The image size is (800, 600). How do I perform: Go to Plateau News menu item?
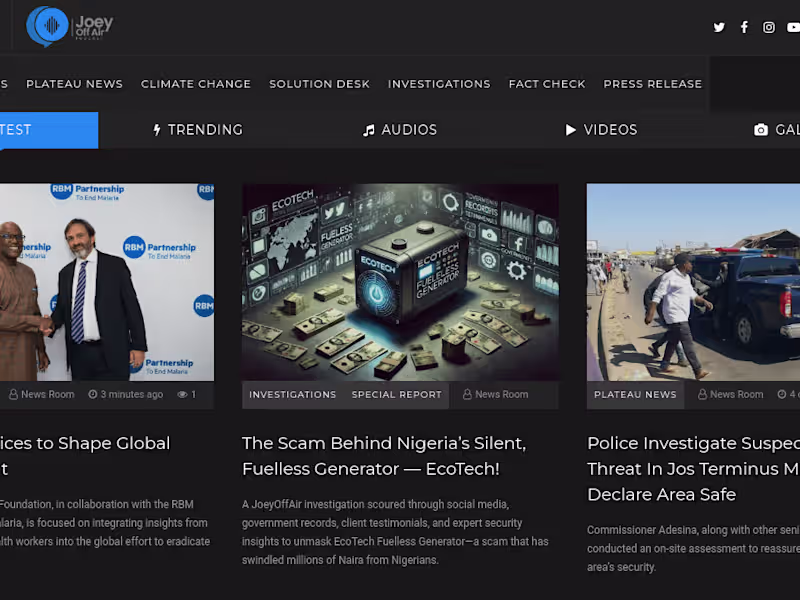pos(74,84)
